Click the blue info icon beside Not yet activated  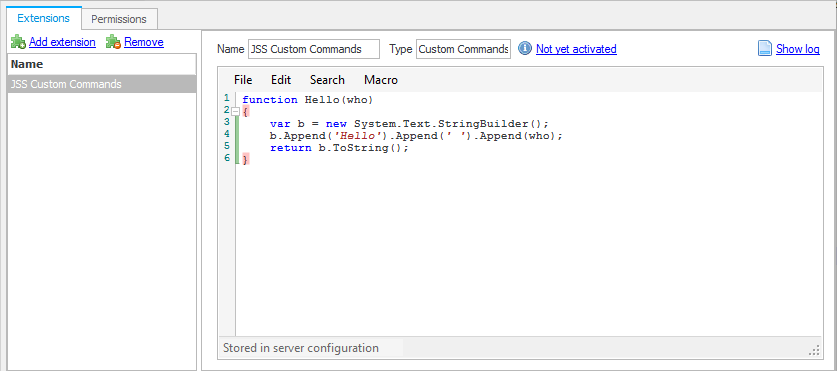tap(525, 49)
